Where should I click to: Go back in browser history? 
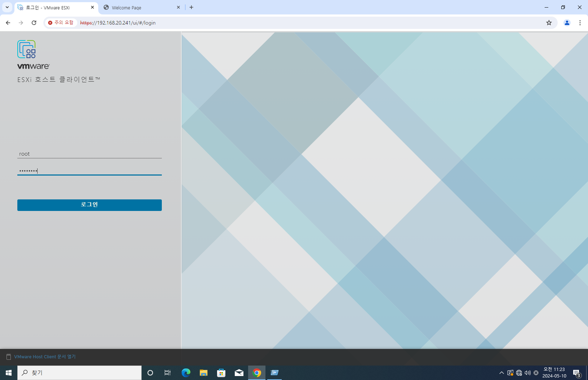point(8,23)
